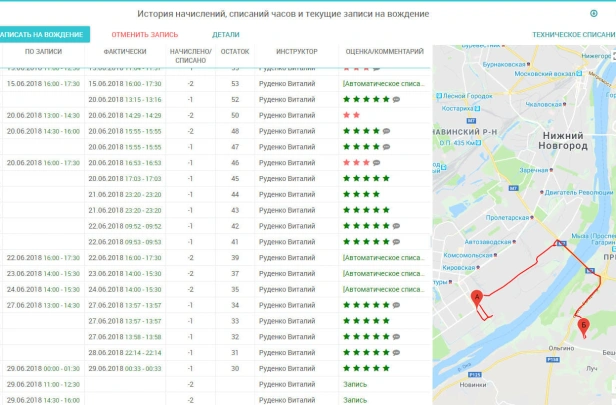Open comment bubble on 28.06.2018 22:14 row
The height and width of the screenshot is (405, 616).
pyautogui.click(x=396, y=352)
